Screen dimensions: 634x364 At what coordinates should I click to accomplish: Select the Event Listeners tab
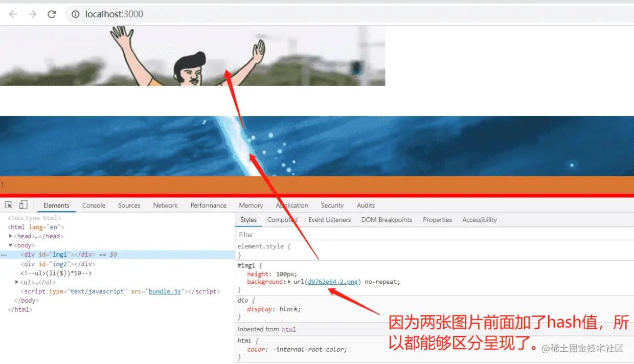click(x=329, y=220)
